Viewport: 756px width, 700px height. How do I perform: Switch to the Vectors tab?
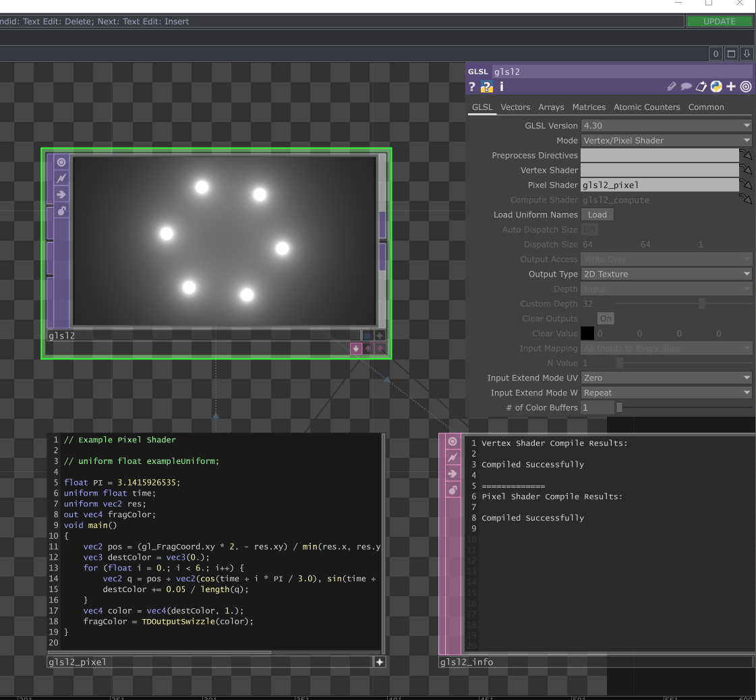tap(515, 107)
